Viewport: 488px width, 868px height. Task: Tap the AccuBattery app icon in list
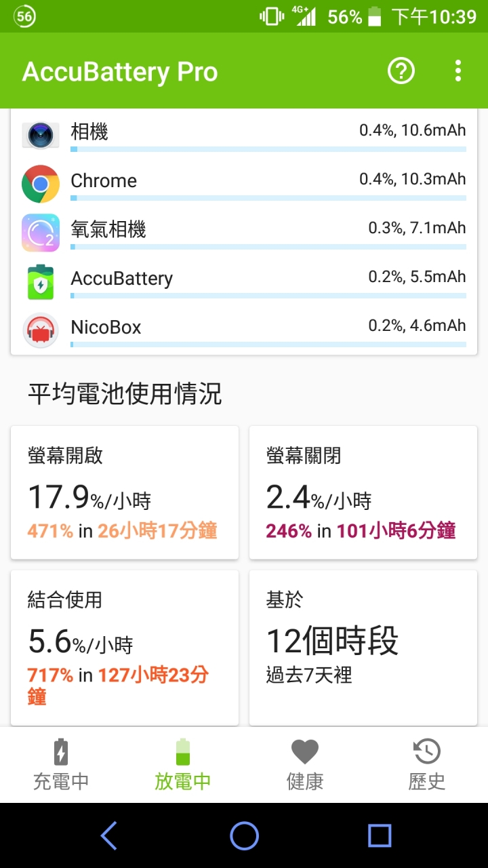(x=41, y=281)
